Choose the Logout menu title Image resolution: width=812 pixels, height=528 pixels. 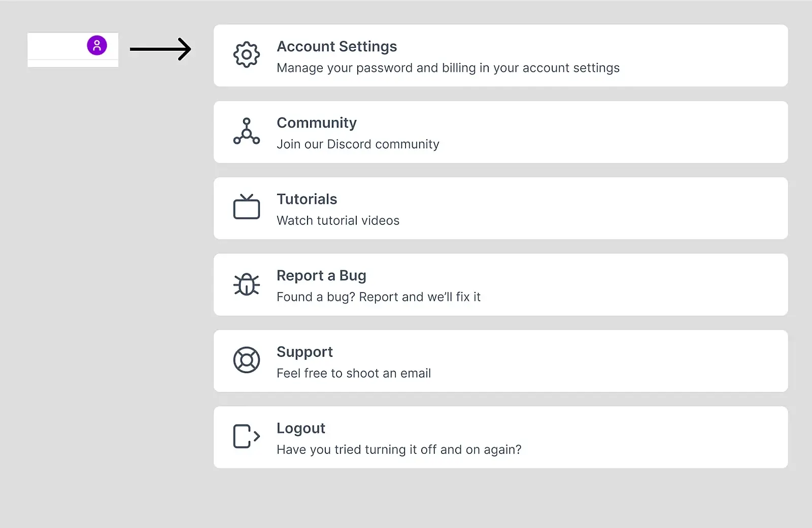301,428
